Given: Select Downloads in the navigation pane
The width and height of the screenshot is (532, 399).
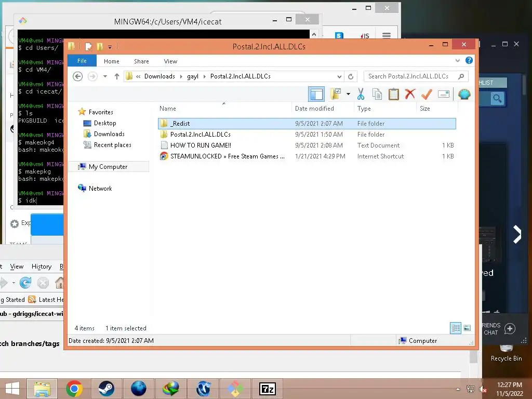Looking at the screenshot, I should click(x=109, y=134).
